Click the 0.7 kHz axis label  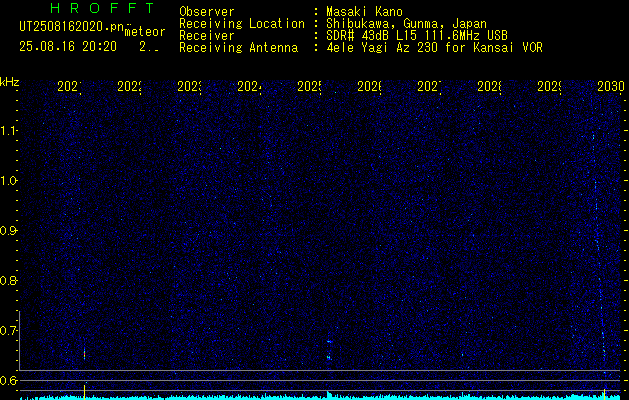pyautogui.click(x=8, y=330)
